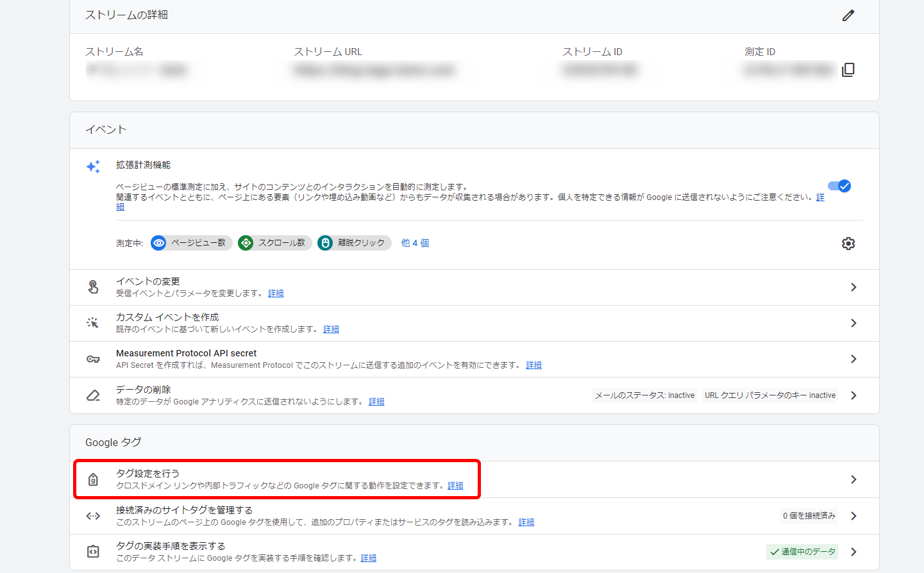Click the touch icon beside イベントの変更

[x=93, y=287]
